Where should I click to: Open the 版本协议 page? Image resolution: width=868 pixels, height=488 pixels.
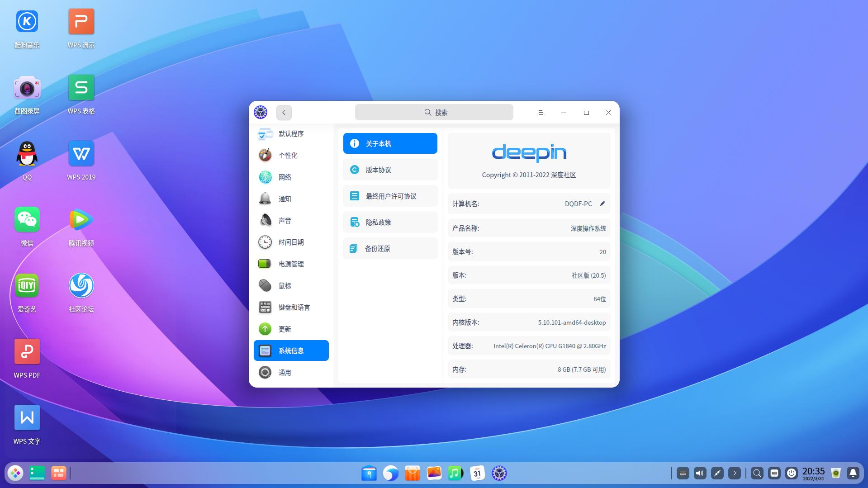390,170
